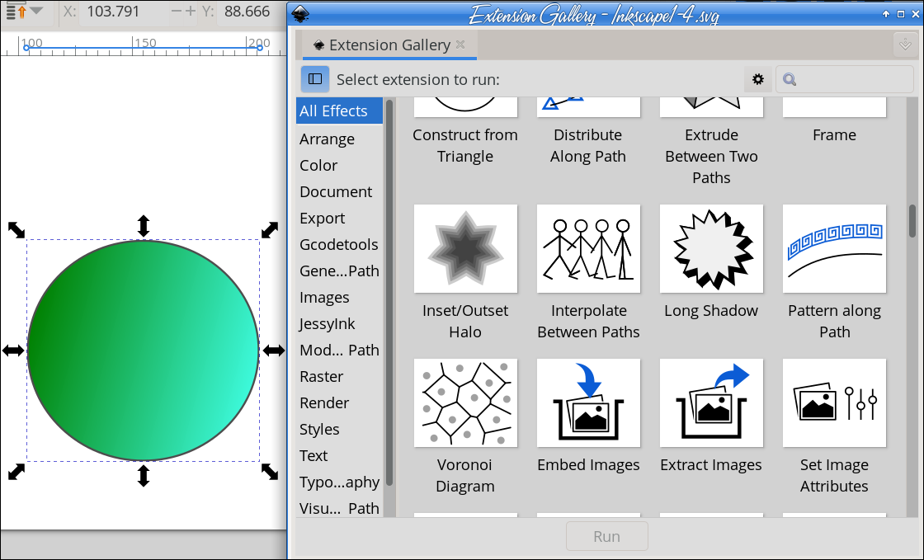Choose the Embed Images extension icon
The image size is (924, 560).
click(x=588, y=402)
